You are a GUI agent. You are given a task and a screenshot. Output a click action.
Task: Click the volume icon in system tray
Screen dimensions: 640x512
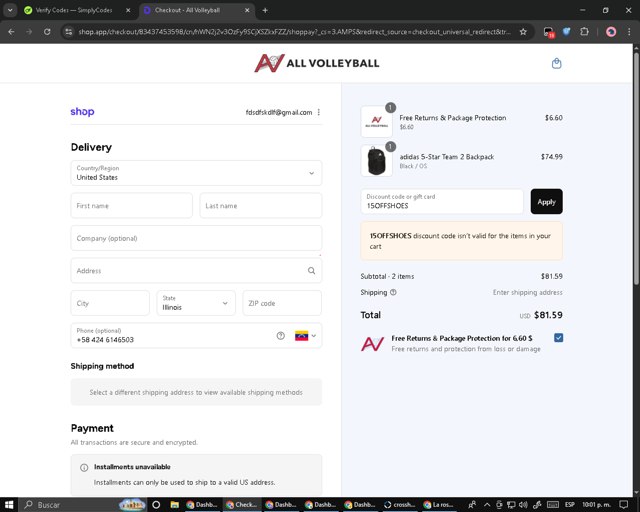523,505
